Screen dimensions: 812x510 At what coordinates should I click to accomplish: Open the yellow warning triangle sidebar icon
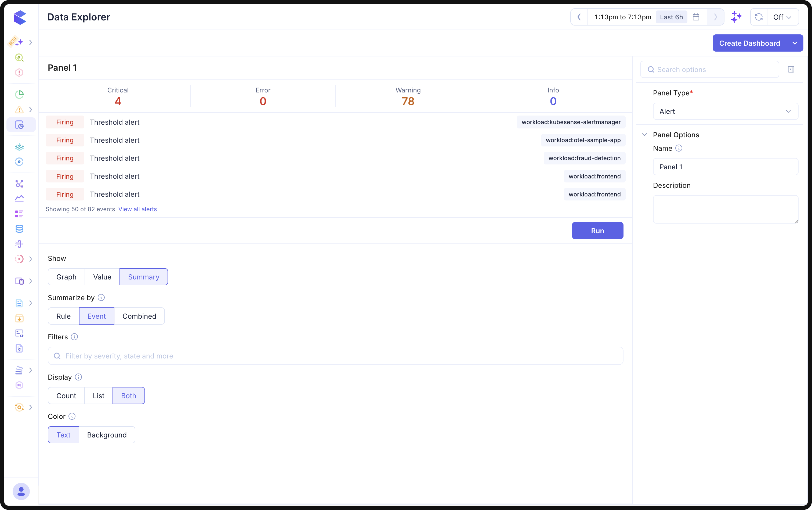pos(19,110)
